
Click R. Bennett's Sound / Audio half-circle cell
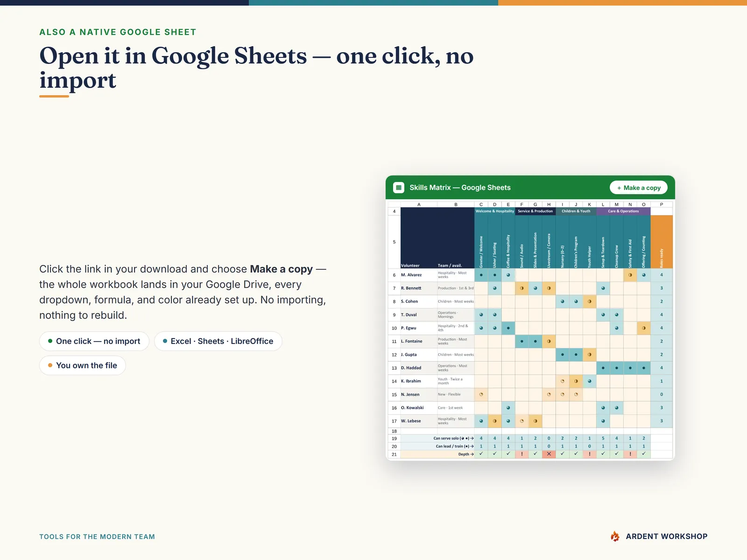pos(521,288)
